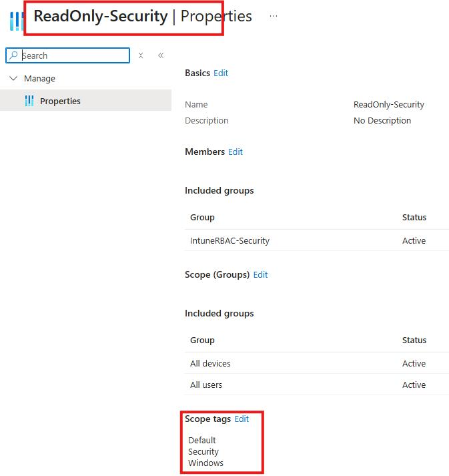Clear the search with the X icon
This screenshot has width=449, height=476.
point(141,55)
